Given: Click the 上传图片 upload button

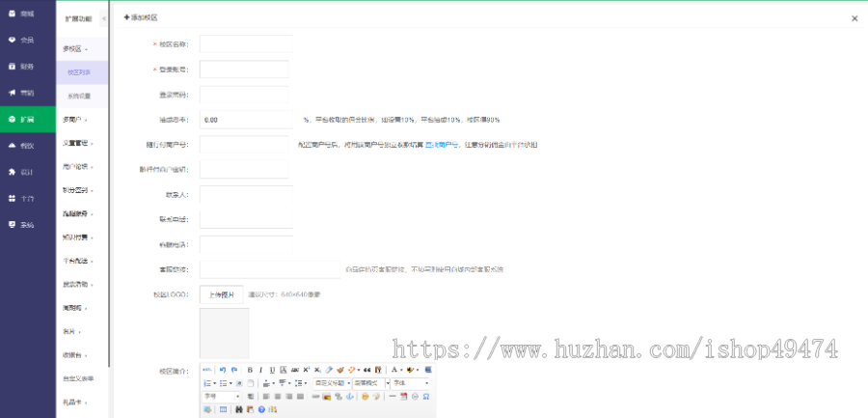Looking at the screenshot, I should 222,294.
